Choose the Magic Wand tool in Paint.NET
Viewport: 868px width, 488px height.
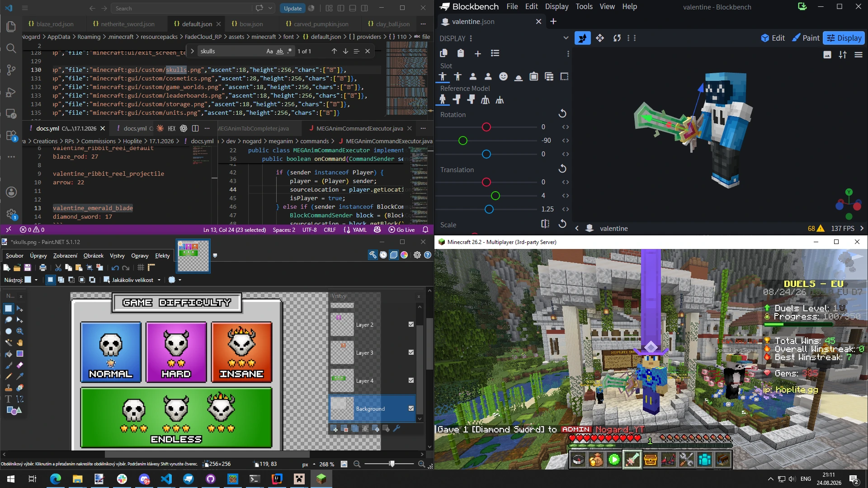tap(8, 343)
